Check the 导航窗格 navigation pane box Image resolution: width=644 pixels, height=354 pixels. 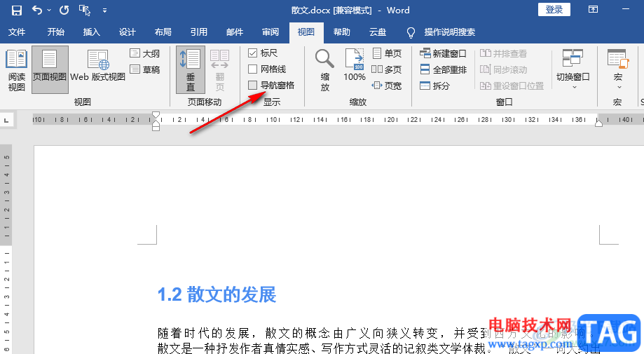pyautogui.click(x=252, y=85)
